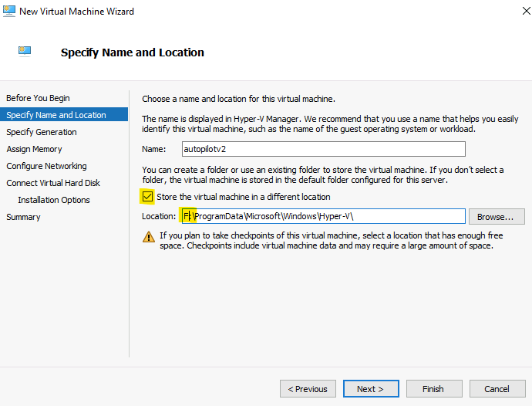This screenshot has height=406, width=532.
Task: Click inside the Location path field
Action: pyautogui.click(x=324, y=216)
